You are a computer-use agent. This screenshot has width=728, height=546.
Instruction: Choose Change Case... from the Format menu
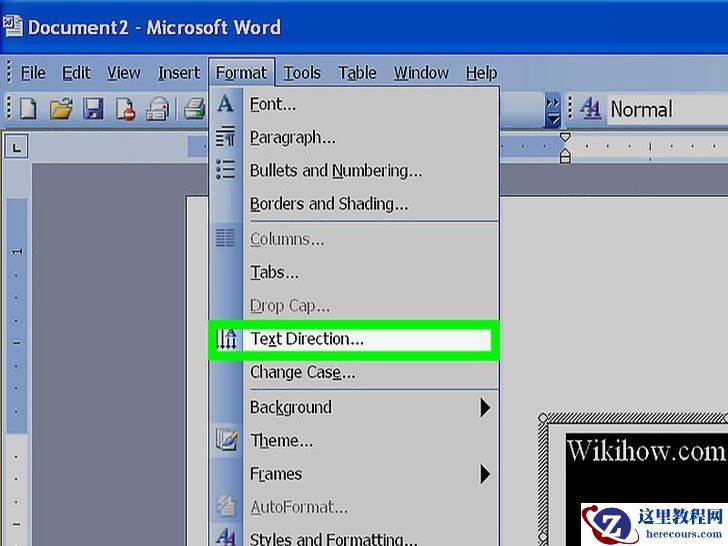355,373
